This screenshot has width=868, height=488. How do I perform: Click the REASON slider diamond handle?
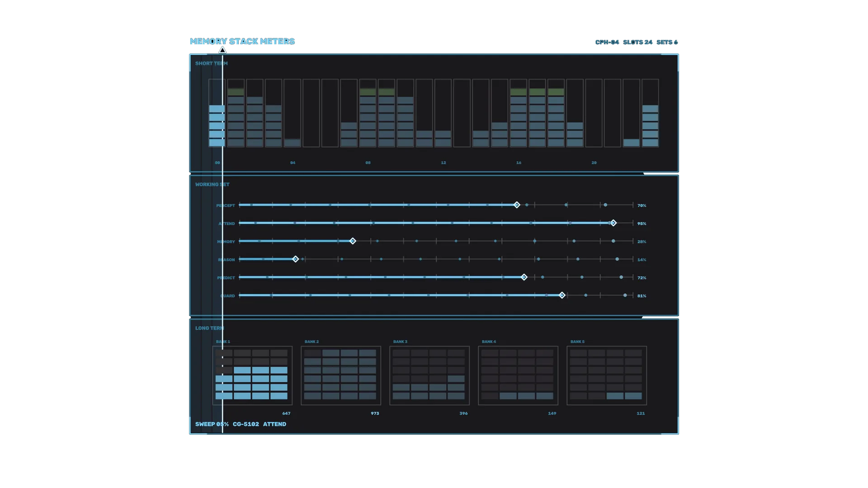pyautogui.click(x=295, y=259)
